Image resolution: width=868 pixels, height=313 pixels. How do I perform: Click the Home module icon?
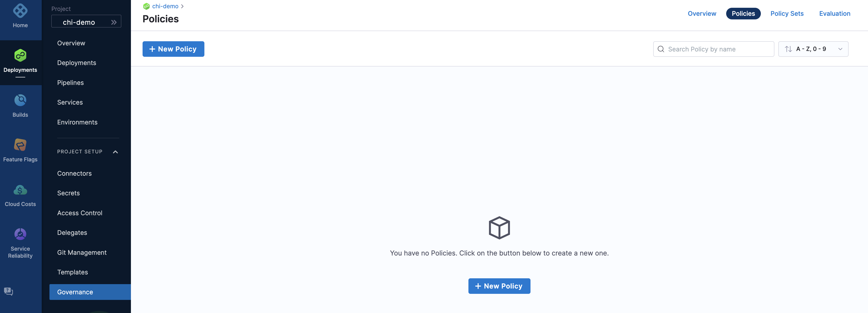pyautogui.click(x=20, y=11)
